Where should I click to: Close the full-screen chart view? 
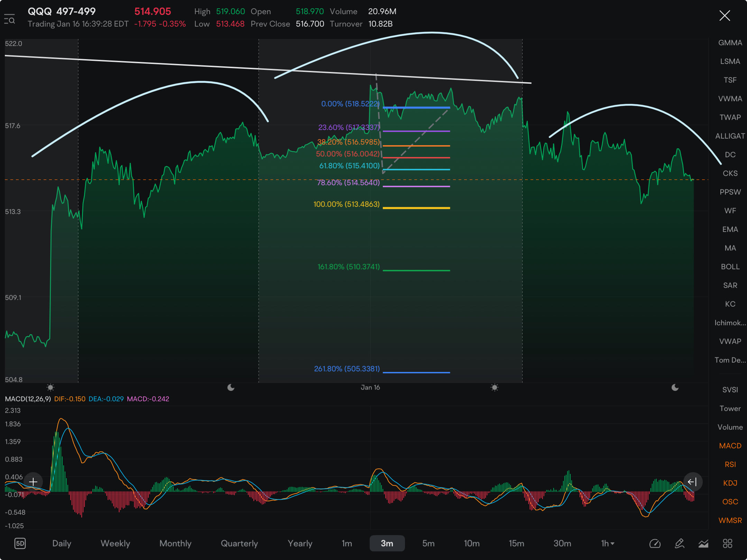click(x=725, y=16)
